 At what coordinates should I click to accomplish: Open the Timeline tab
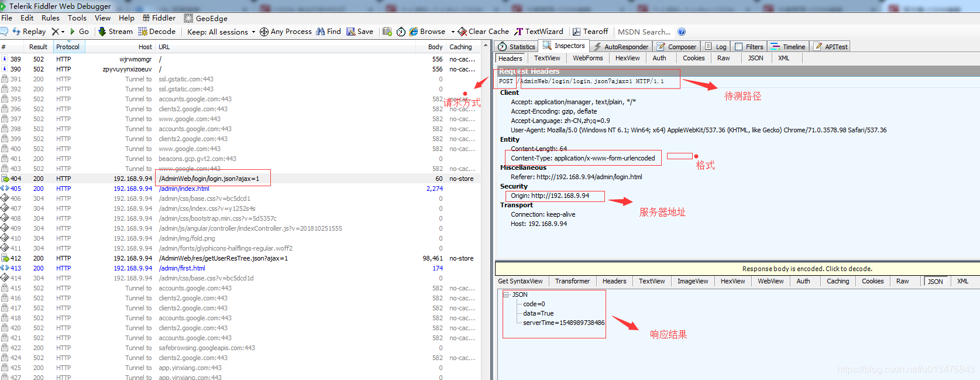pyautogui.click(x=788, y=47)
